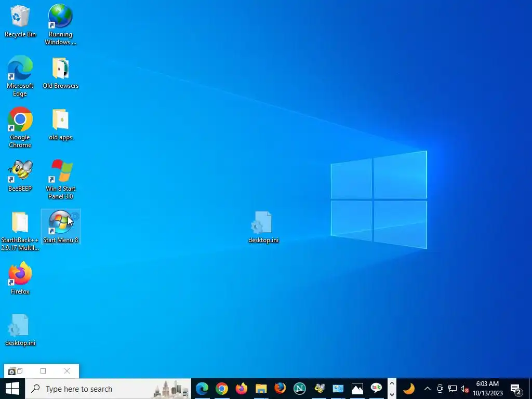Expand the hidden system tray icons chevron

click(428, 389)
